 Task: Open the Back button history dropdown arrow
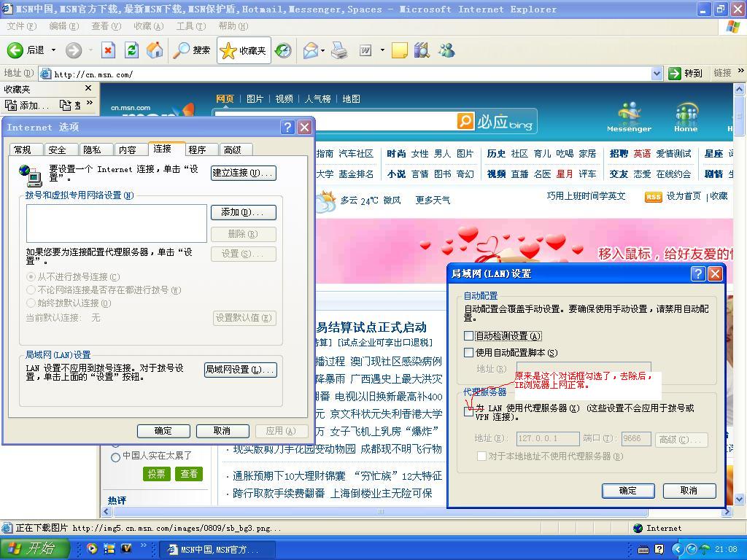click(53, 50)
